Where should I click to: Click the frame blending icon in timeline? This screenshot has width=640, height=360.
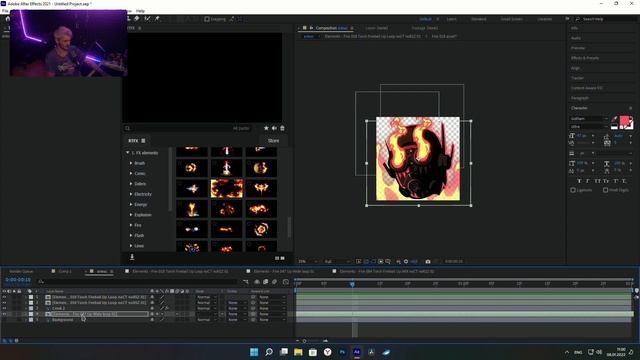266,282
